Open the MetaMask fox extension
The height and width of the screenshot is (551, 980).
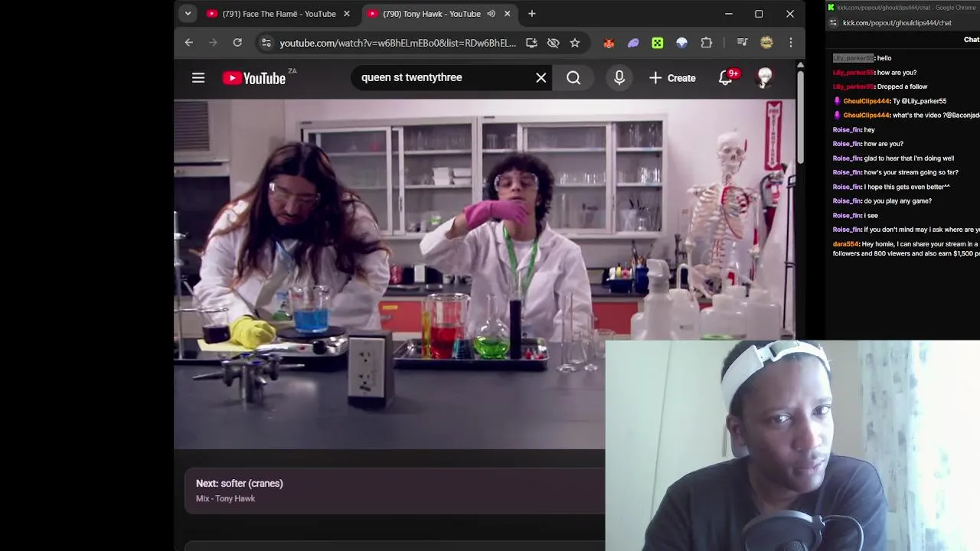609,43
